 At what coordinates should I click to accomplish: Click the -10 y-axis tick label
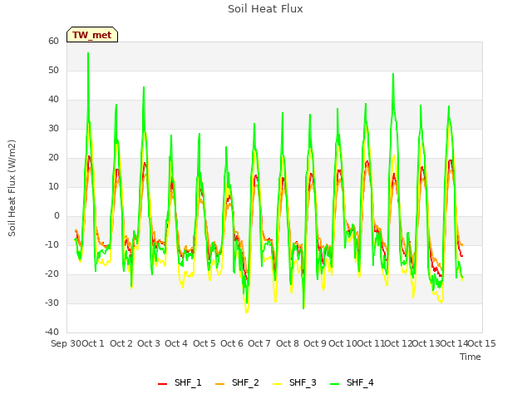coord(52,245)
